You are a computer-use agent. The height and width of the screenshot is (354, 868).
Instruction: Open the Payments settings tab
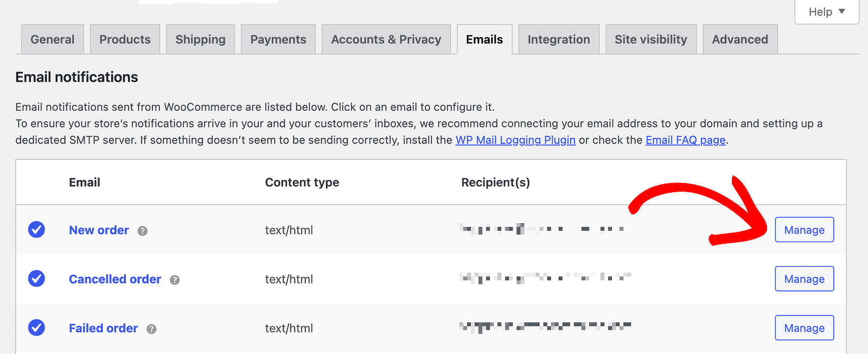click(278, 39)
